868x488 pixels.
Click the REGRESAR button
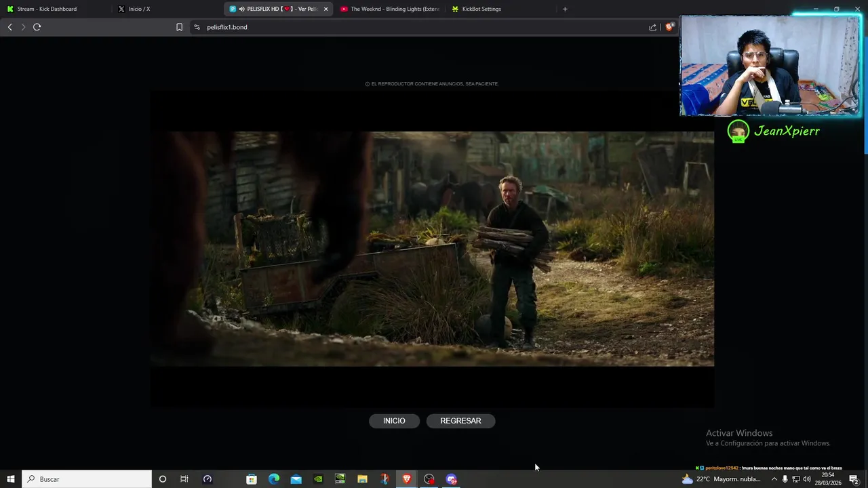coord(460,421)
